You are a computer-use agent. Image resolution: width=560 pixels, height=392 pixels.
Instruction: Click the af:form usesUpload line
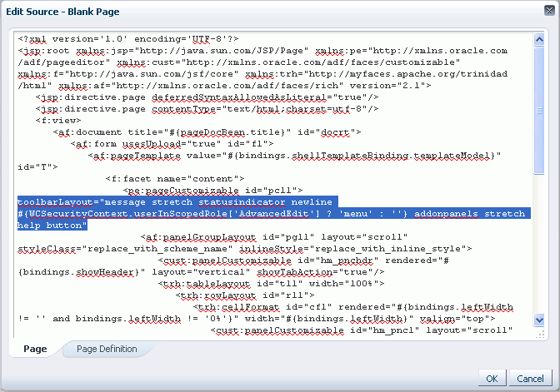pos(172,144)
